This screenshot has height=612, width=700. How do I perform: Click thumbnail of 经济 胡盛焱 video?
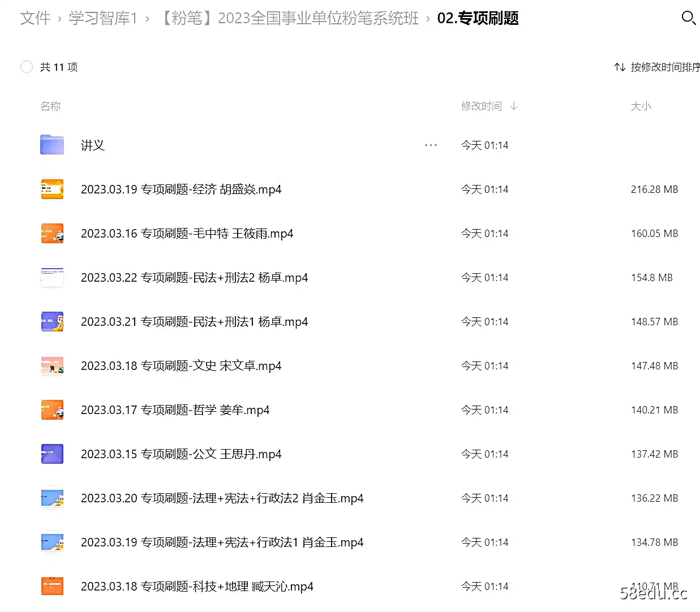pos(52,189)
